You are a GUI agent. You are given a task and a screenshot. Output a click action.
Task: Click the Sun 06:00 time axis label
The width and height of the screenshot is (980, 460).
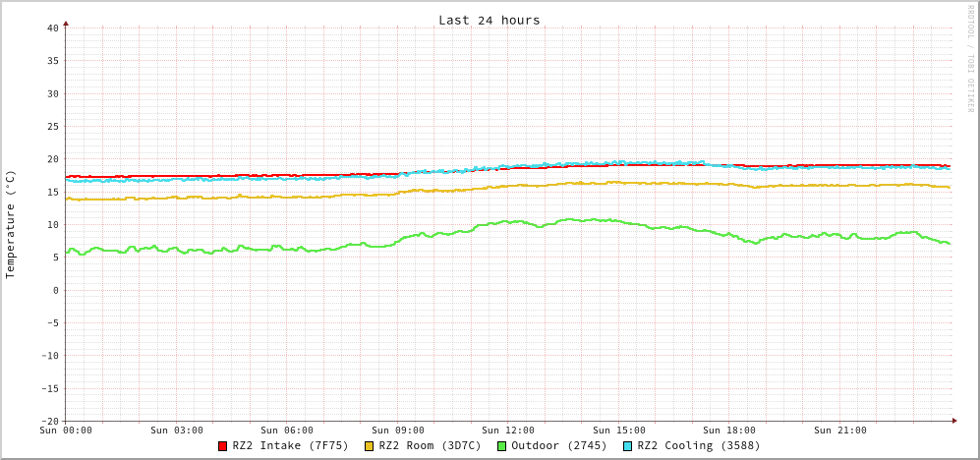click(x=287, y=431)
